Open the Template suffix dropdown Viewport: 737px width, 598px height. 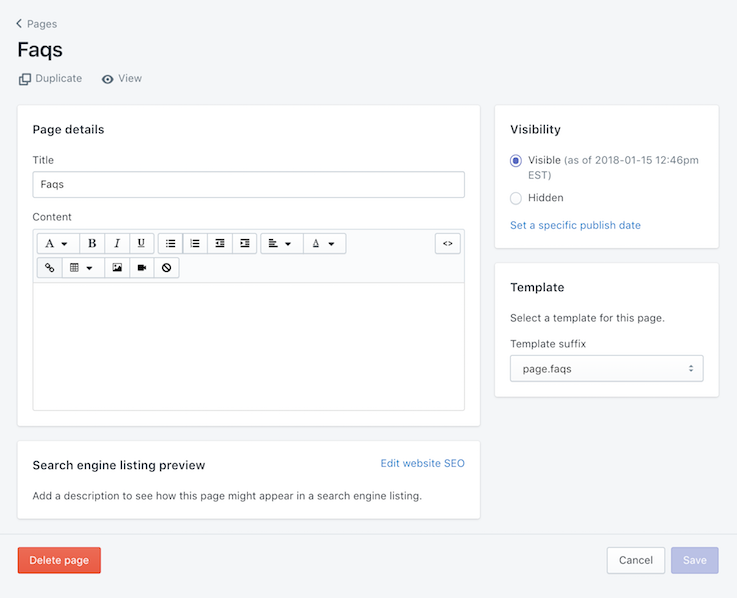606,368
